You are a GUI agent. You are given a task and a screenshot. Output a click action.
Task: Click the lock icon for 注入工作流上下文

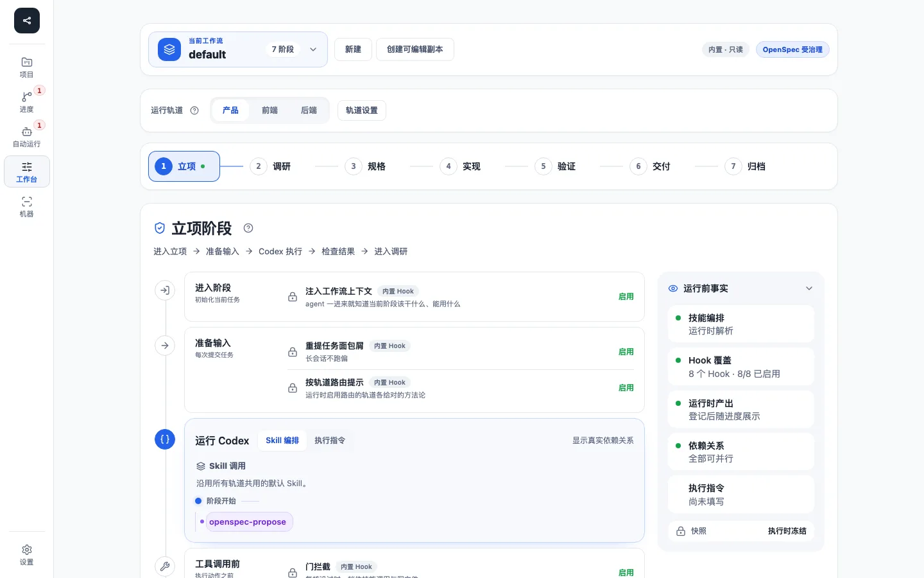[x=293, y=297]
